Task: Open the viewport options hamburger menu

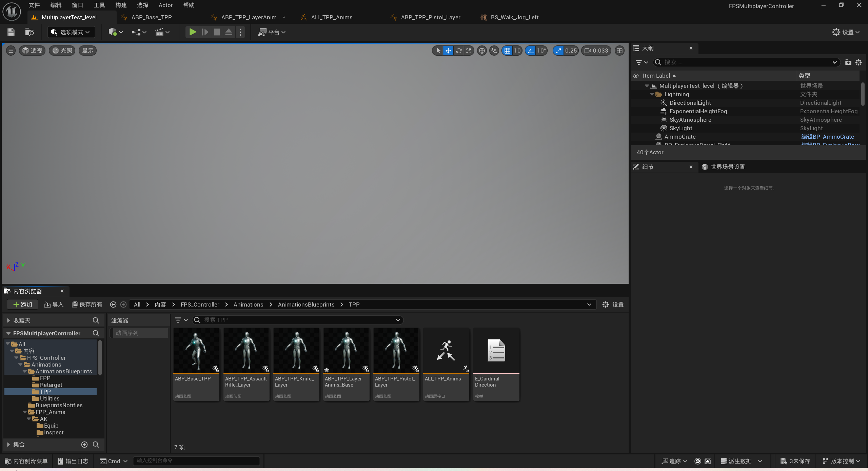Action: coord(11,51)
